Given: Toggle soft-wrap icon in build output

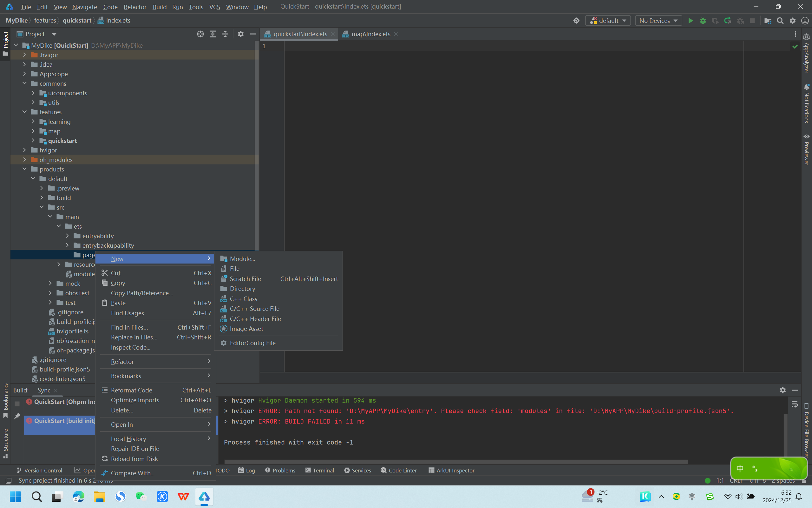Looking at the screenshot, I should (794, 404).
